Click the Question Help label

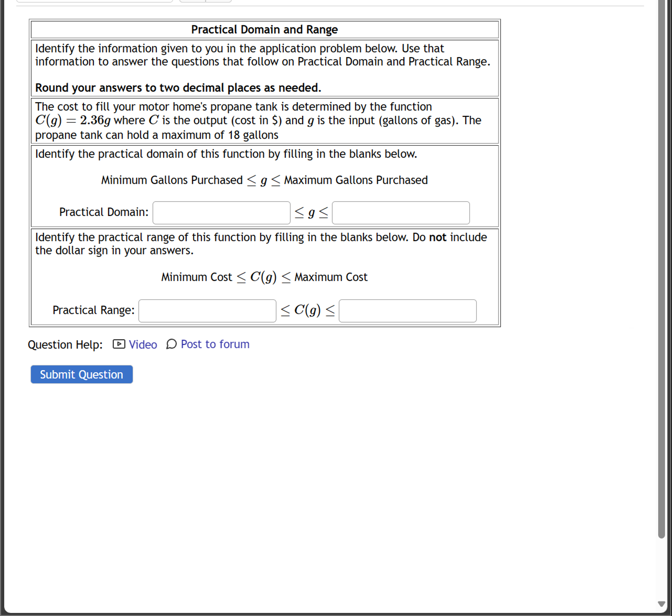click(x=65, y=345)
